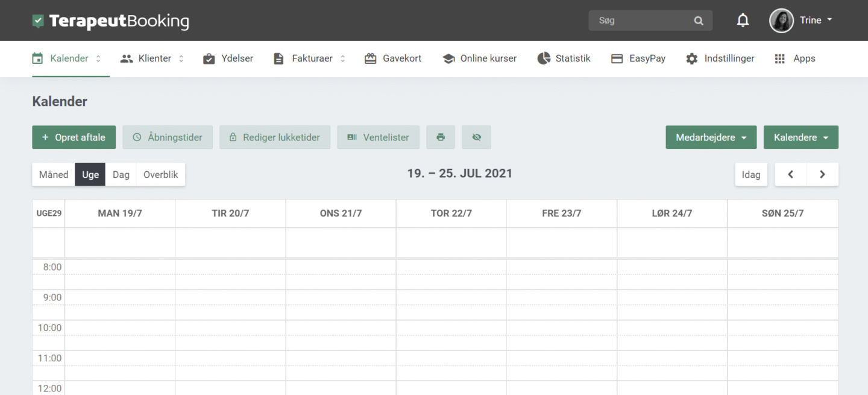Toggle the hide-eye visibility button
Screen dimensions: 868x395
coord(477,137)
